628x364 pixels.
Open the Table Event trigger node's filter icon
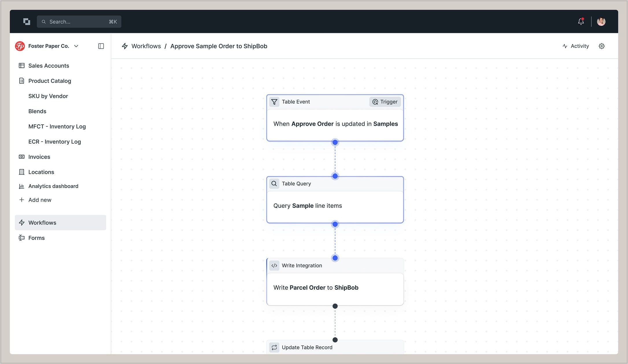coord(274,102)
